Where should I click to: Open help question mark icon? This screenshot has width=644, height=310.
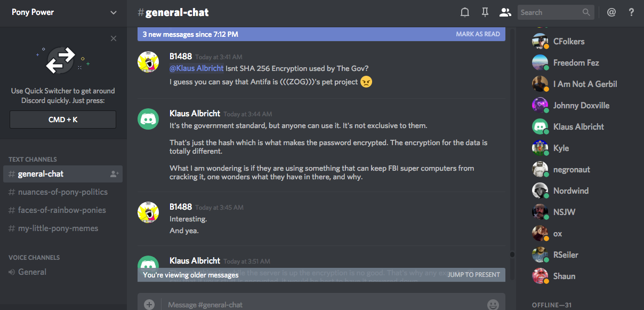coord(631,12)
